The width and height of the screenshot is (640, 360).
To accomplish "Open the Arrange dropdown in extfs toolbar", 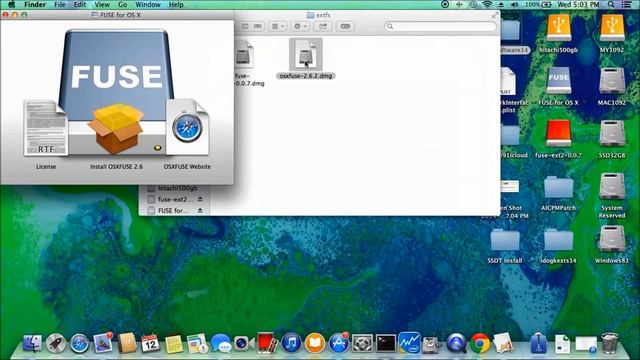I will pos(278,26).
